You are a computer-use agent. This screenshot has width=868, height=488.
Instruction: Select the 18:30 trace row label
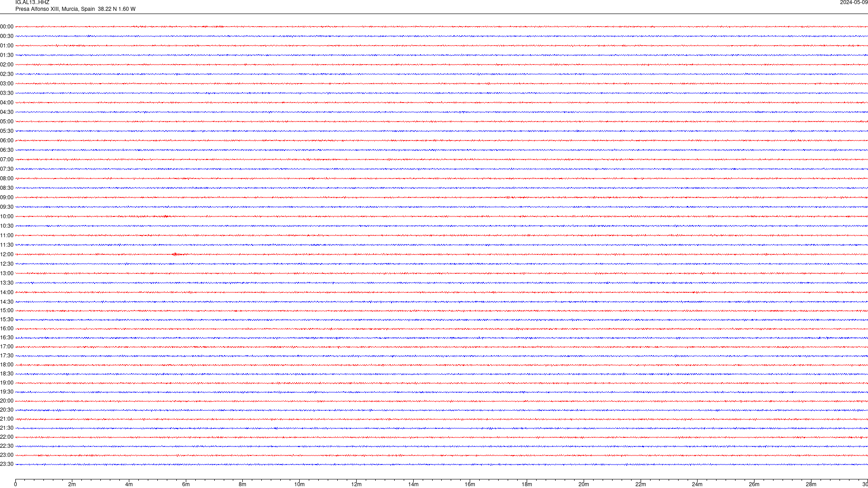[x=7, y=374]
